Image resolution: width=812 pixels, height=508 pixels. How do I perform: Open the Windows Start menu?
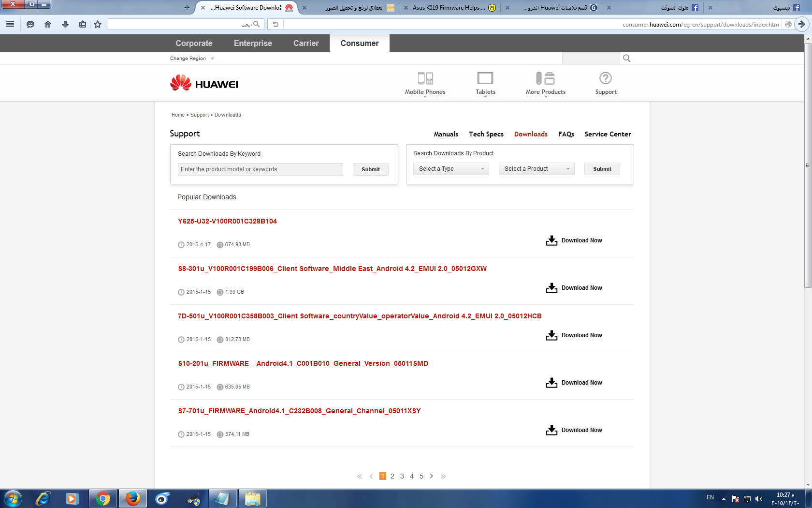[x=13, y=498]
